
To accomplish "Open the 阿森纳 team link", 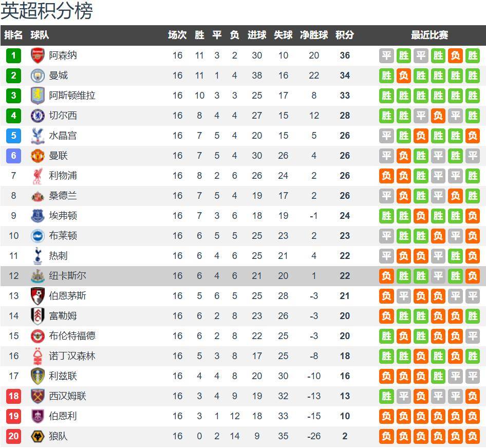I will [x=63, y=55].
